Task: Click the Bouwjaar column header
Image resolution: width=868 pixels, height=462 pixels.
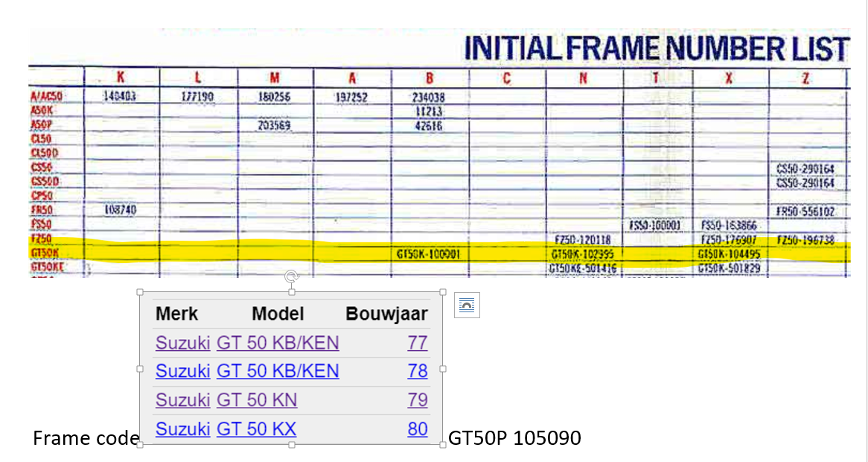Action: (x=386, y=314)
